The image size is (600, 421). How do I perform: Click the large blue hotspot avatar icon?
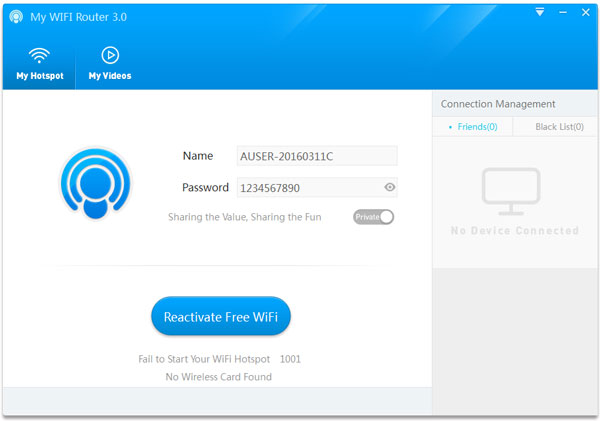coord(96,183)
